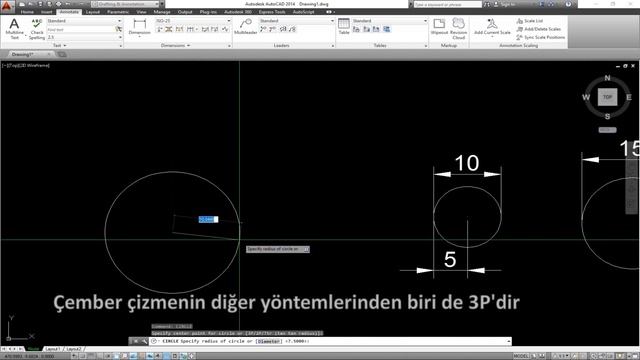Open the ISO-25 dimension style dropdown
The image size is (640, 360).
point(193,21)
